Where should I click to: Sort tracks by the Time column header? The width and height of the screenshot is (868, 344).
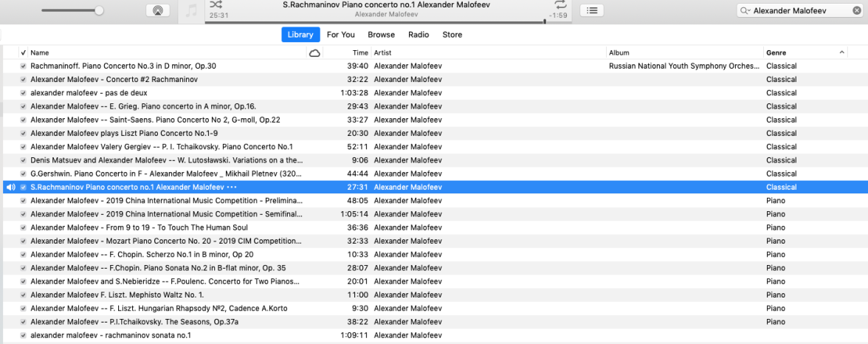click(x=359, y=53)
